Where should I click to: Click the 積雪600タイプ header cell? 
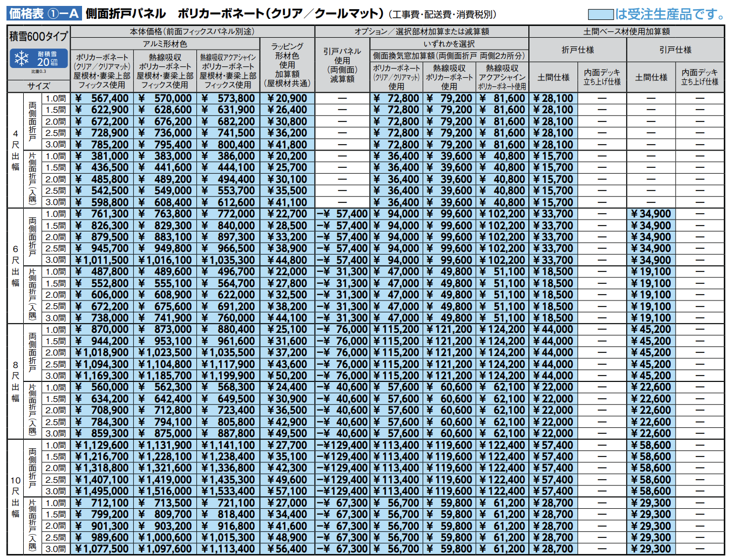pyautogui.click(x=39, y=37)
